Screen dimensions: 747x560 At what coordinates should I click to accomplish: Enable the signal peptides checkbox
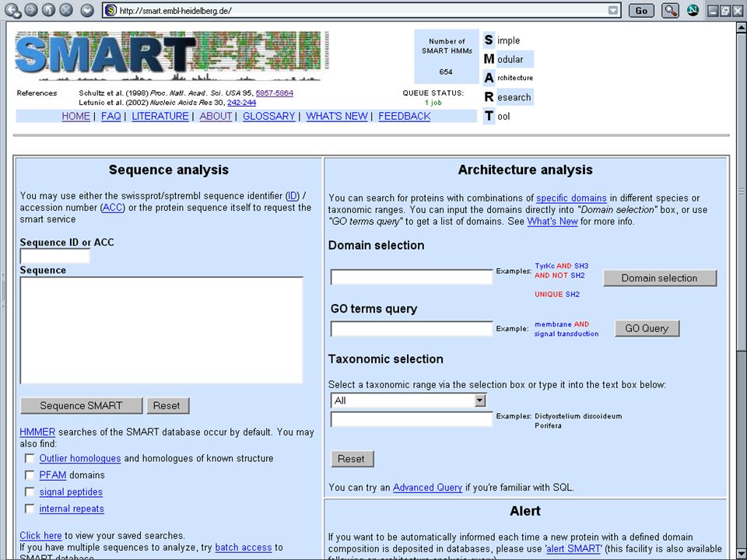coord(30,492)
